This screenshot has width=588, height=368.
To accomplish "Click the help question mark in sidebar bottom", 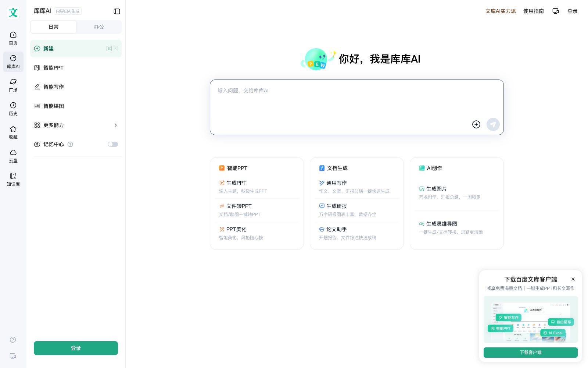I will point(13,340).
